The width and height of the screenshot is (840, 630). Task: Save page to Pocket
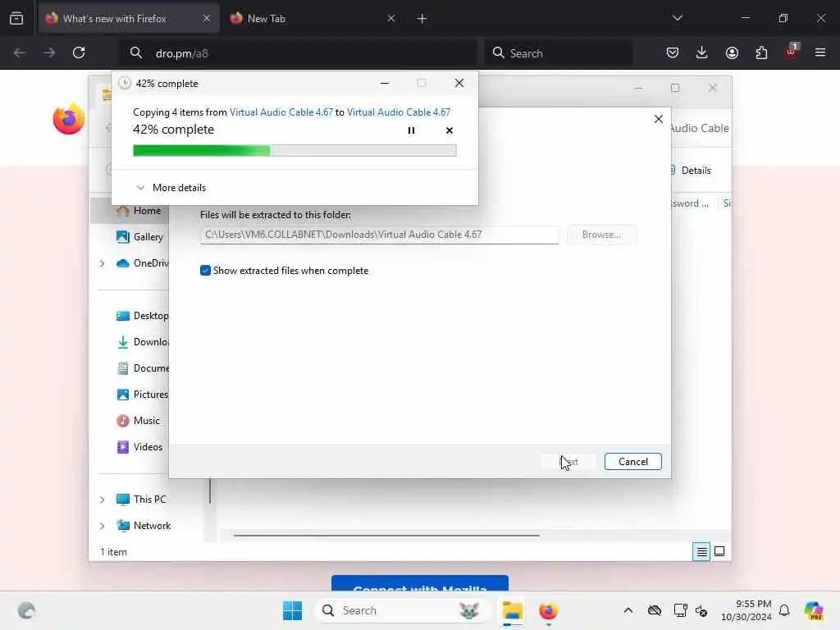pyautogui.click(x=673, y=52)
